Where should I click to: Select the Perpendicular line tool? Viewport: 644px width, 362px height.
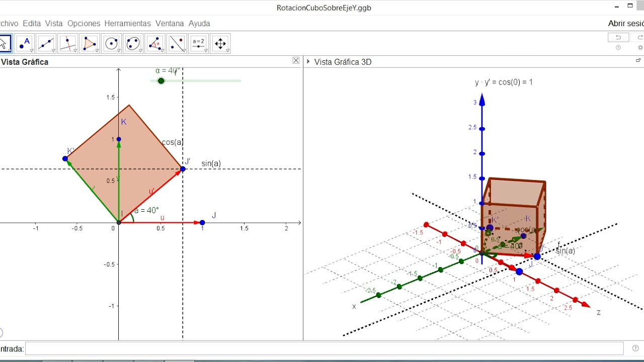click(67, 43)
